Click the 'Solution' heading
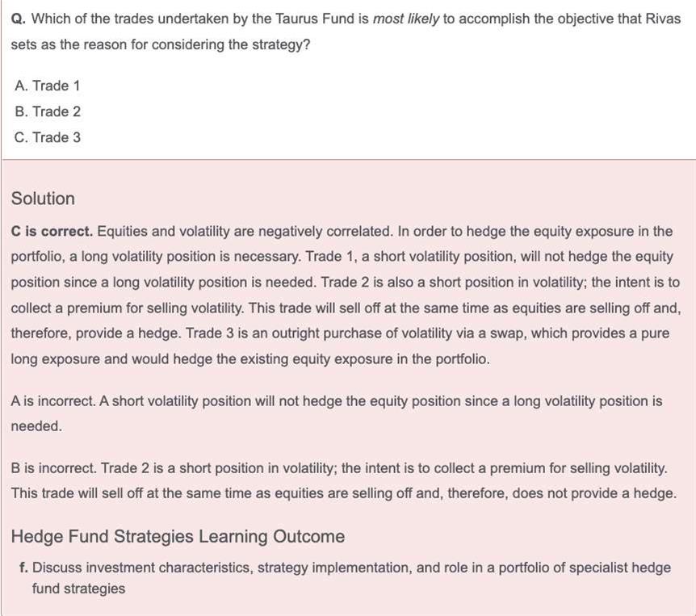This screenshot has width=696, height=616. [x=43, y=199]
